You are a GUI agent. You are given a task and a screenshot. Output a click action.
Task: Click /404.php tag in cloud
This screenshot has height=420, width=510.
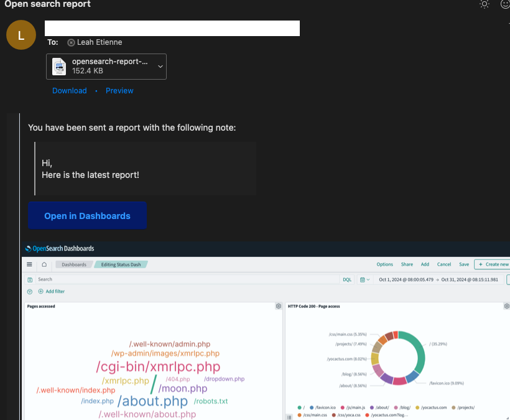click(178, 380)
